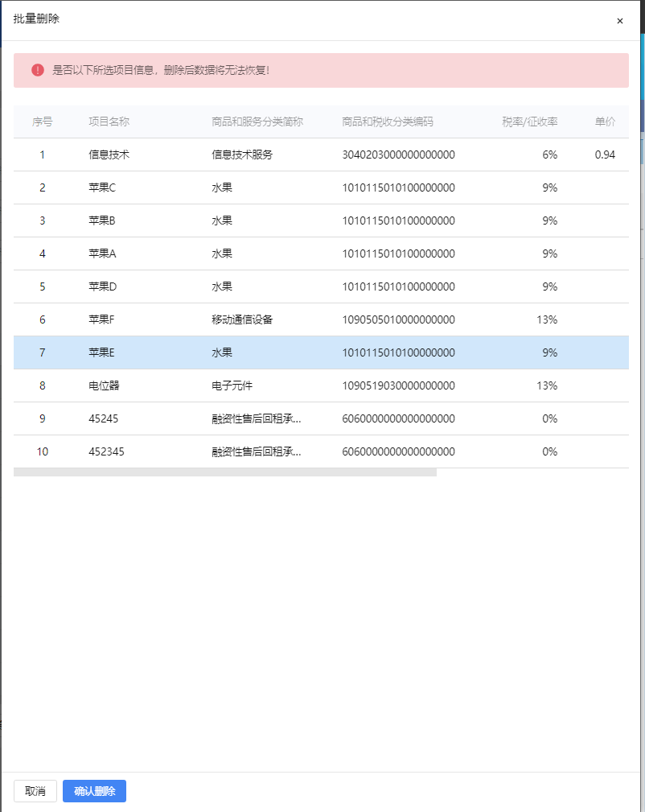The image size is (645, 812).
Task: Select the 信息技术 item row
Action: point(109,155)
